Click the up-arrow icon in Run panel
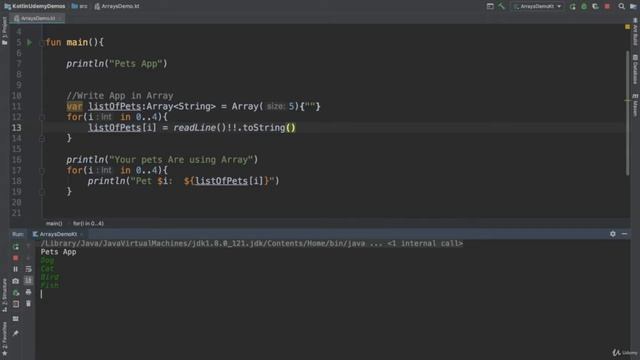The width and height of the screenshot is (640, 360). pyautogui.click(x=28, y=247)
